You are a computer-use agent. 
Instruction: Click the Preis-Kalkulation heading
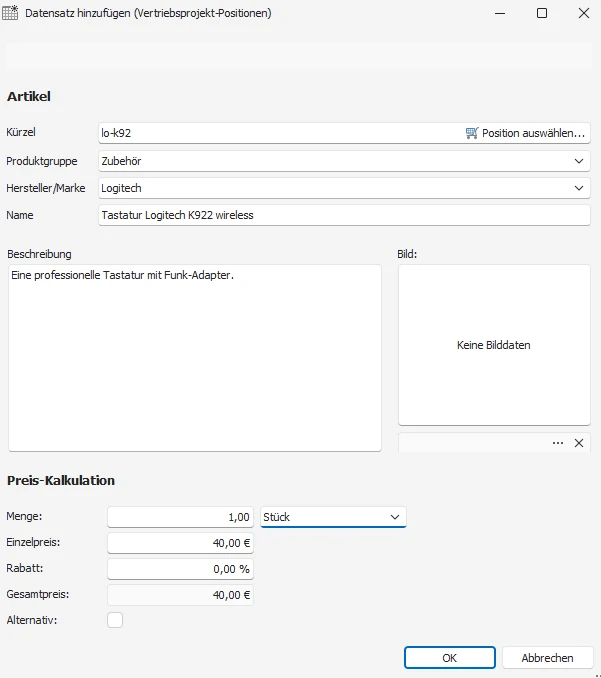[61, 480]
